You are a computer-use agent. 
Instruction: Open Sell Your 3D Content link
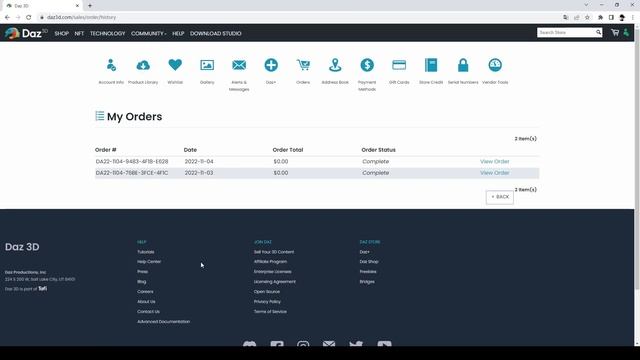tap(274, 252)
